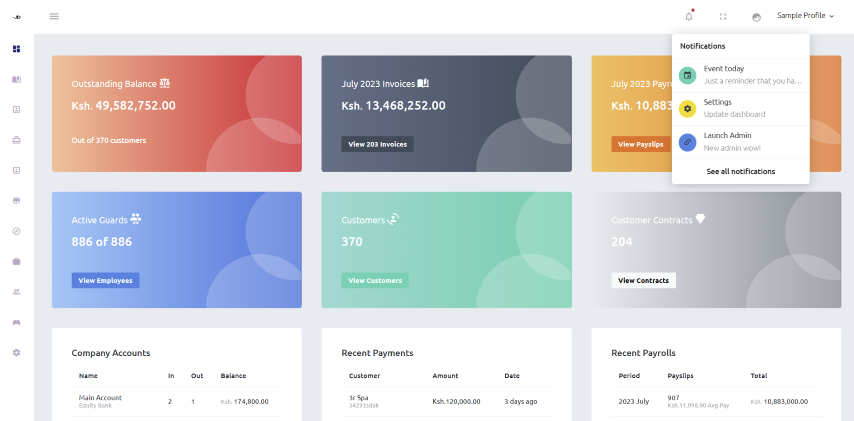Click the View Payslips button
Screen dimensions: 854x421
click(x=640, y=144)
